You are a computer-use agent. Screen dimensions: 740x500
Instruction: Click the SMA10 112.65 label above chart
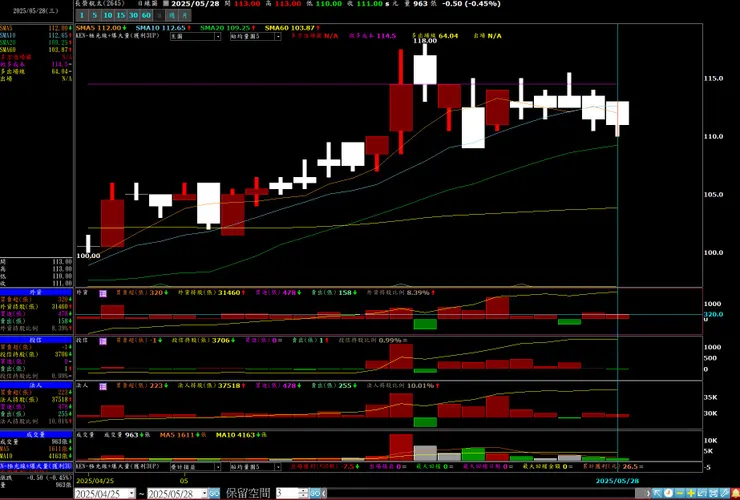(x=160, y=28)
